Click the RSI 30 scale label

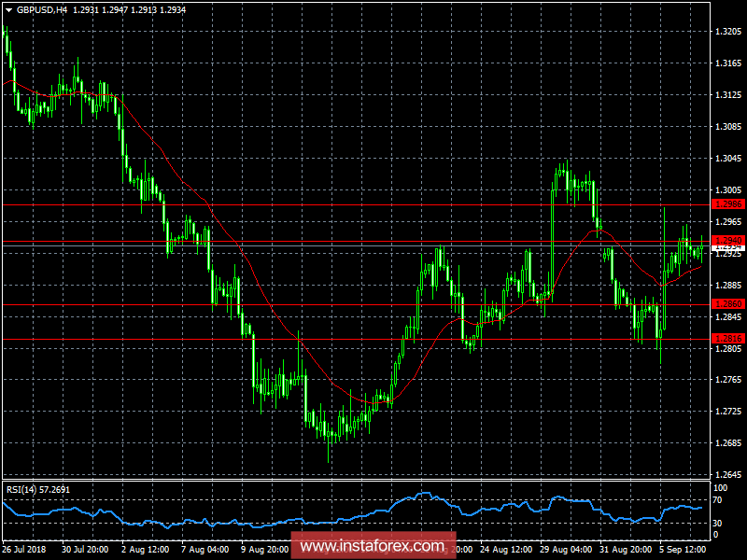[717, 524]
